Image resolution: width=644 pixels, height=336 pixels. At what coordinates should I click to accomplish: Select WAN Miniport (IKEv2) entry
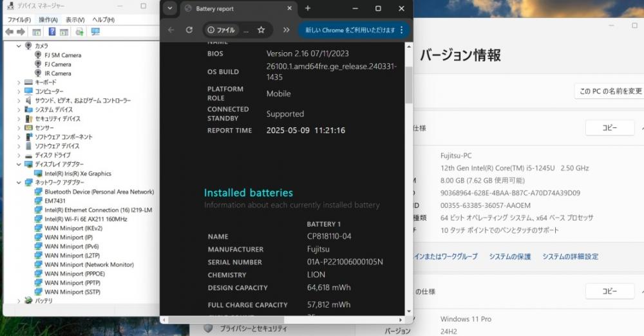[x=73, y=228]
